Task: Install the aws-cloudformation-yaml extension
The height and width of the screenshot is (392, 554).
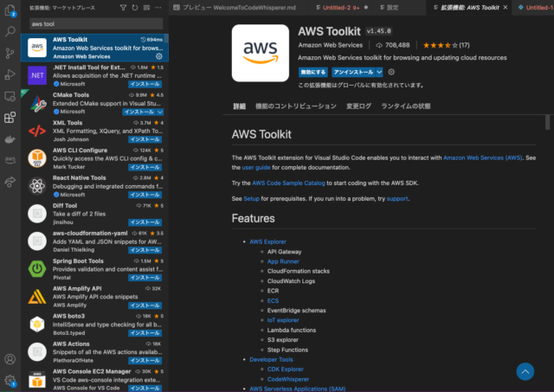Action: pos(145,250)
